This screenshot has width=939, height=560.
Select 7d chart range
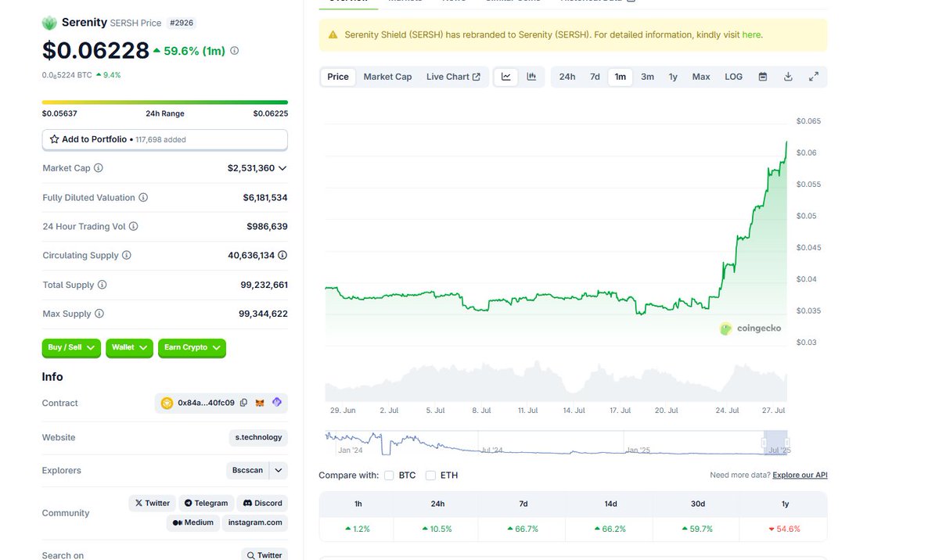click(x=595, y=77)
